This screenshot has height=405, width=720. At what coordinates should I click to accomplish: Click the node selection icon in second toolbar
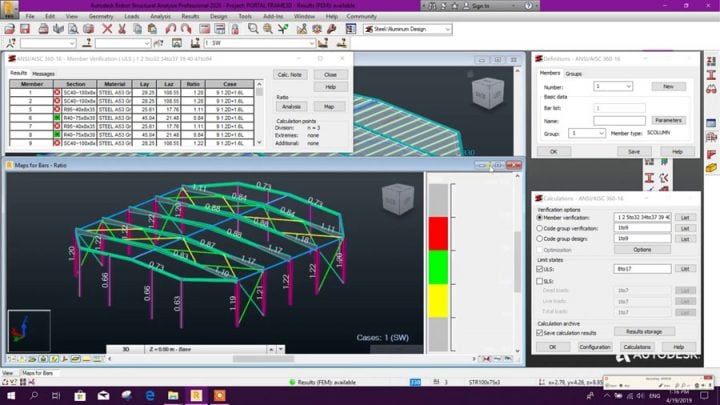[x=11, y=43]
